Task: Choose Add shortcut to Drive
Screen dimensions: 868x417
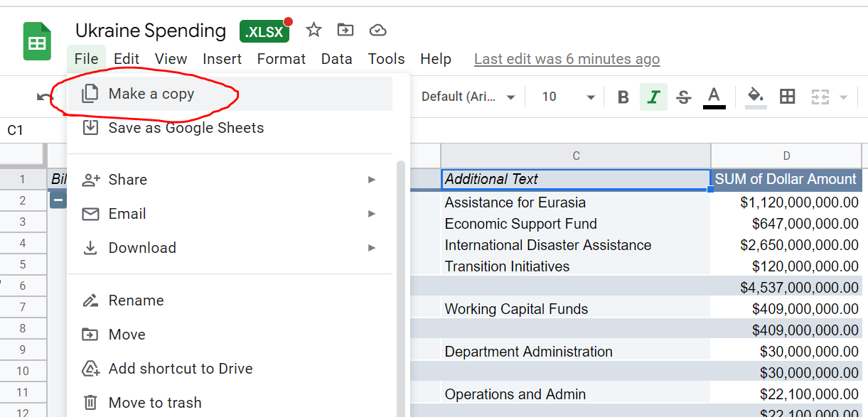Action: coord(230,369)
